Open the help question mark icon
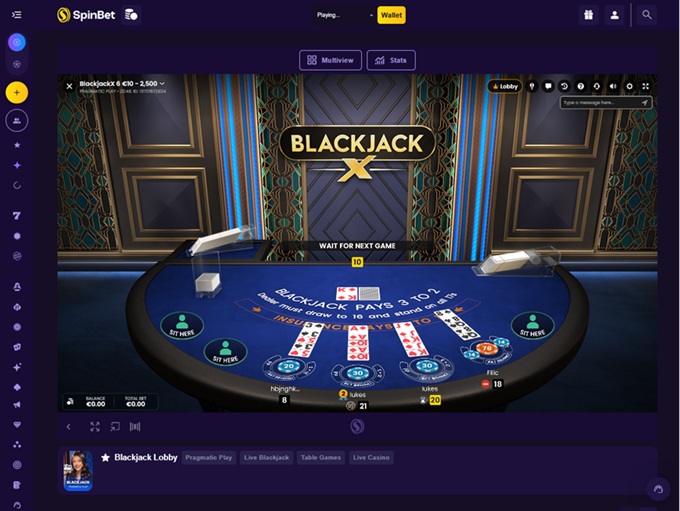Image resolution: width=680 pixels, height=511 pixels. [581, 86]
